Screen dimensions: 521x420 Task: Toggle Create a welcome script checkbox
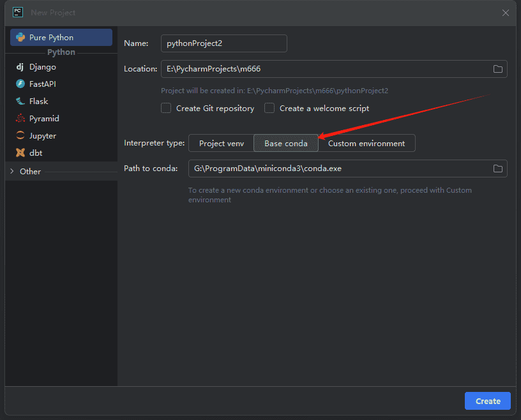(x=269, y=109)
